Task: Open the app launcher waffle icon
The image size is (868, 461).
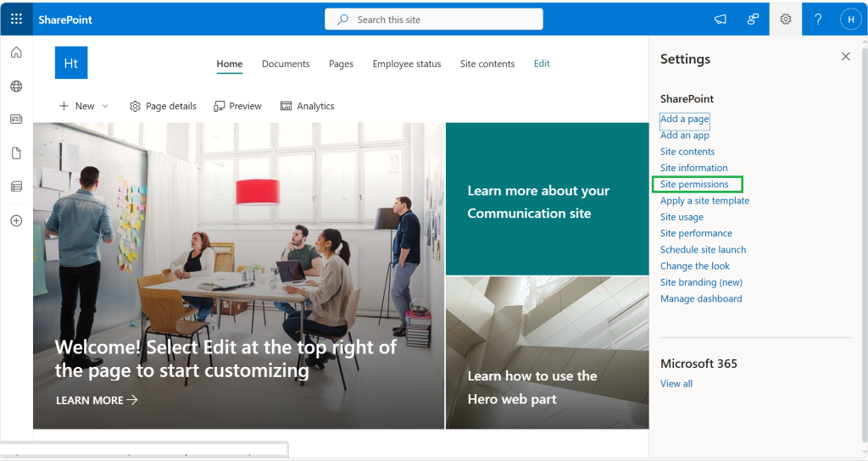Action: pos(17,19)
